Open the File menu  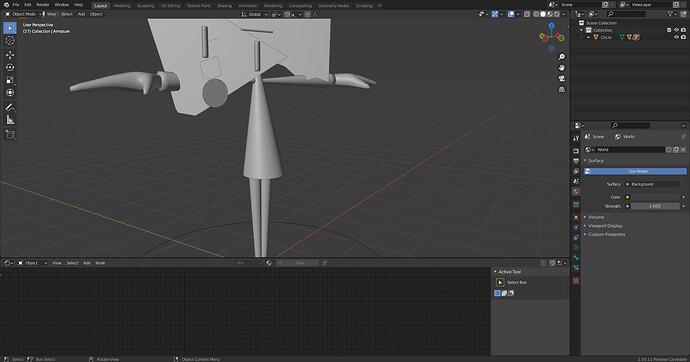click(16, 5)
